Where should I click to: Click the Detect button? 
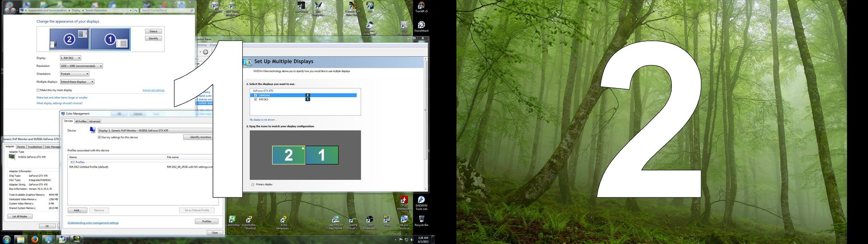(x=154, y=31)
